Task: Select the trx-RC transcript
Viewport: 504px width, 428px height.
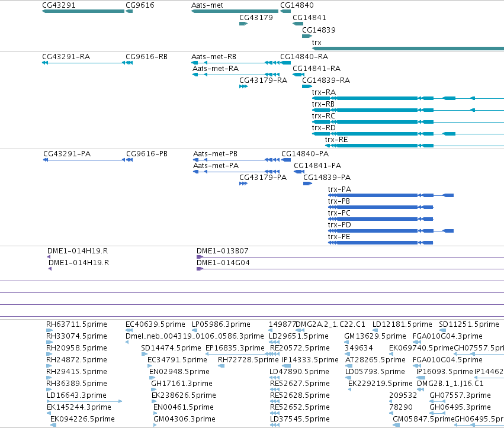Action: 408,122
